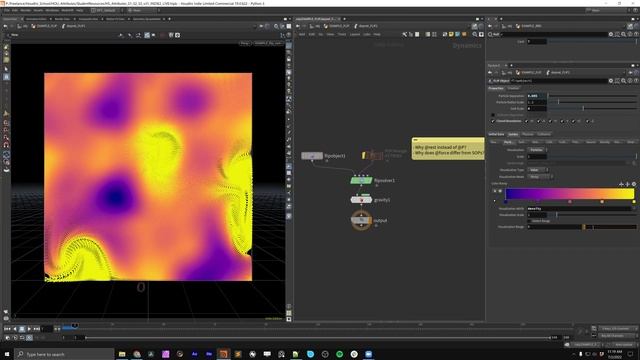Click the purple-to-yellow color ramp
640x360 pixels.
click(x=570, y=193)
